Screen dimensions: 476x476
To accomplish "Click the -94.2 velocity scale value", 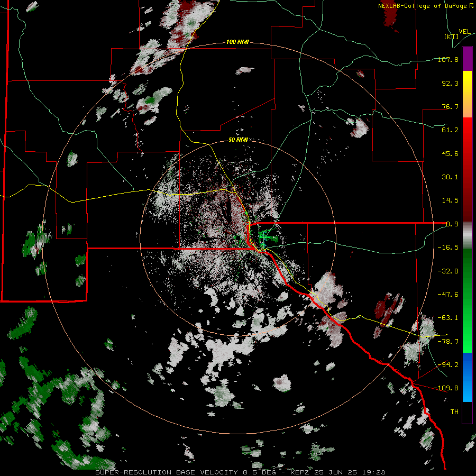I will tap(448, 365).
